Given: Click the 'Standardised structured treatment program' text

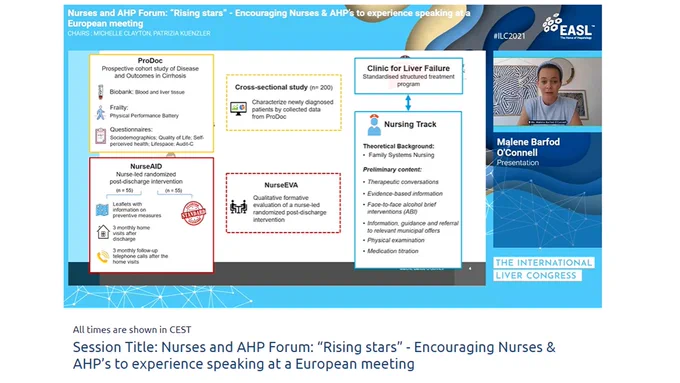Looking at the screenshot, I should click(409, 80).
